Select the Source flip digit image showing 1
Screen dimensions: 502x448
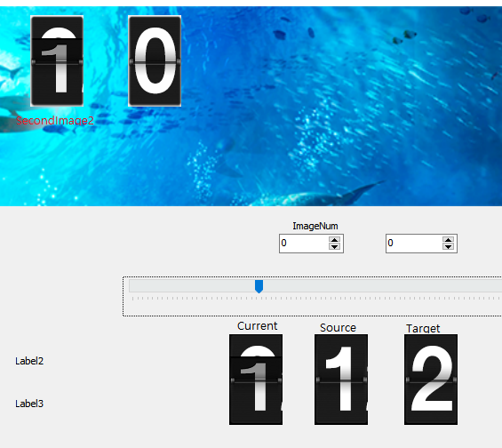pyautogui.click(x=341, y=380)
